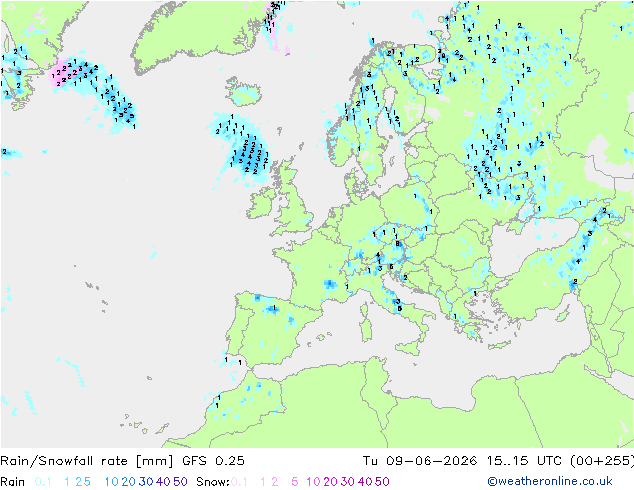Click on Iceland on the map
Image resolution: width=634 pixels, height=490 pixels.
click(x=243, y=92)
